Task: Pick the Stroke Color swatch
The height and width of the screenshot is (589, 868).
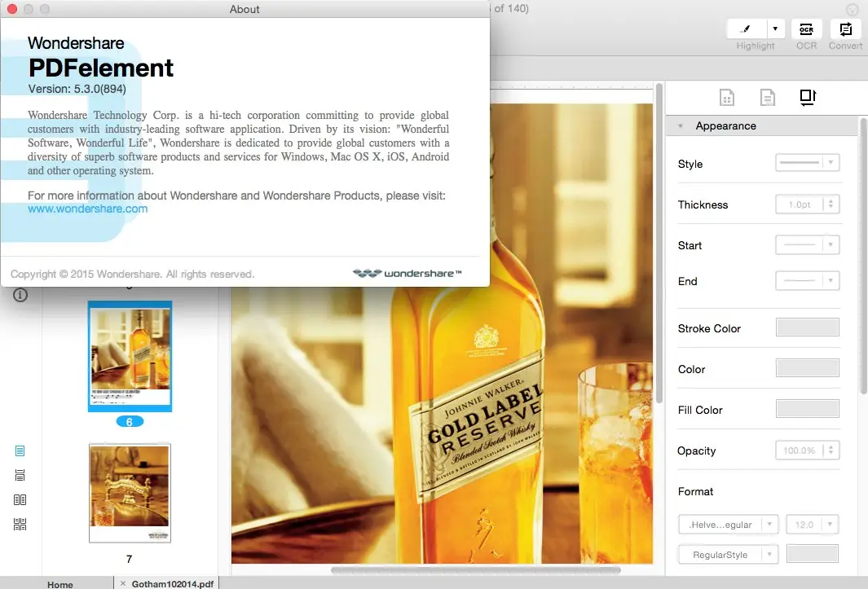Action: pyautogui.click(x=807, y=327)
